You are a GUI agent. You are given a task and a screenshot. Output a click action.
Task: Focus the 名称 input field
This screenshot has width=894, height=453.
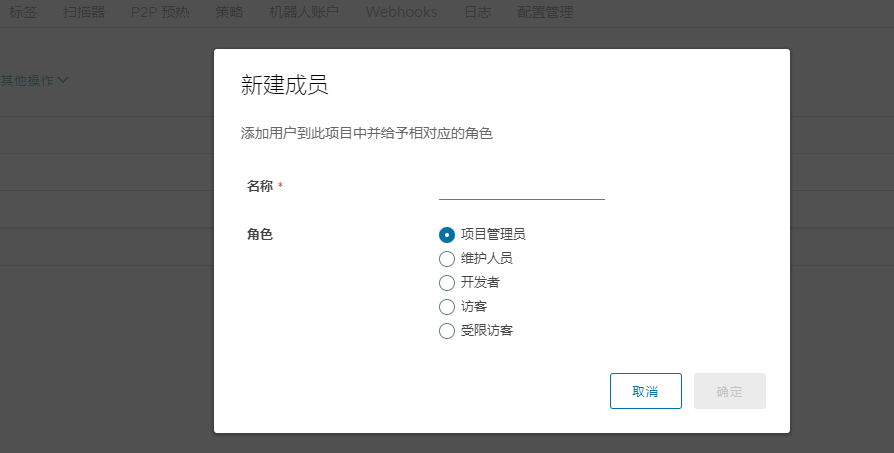tap(521, 188)
